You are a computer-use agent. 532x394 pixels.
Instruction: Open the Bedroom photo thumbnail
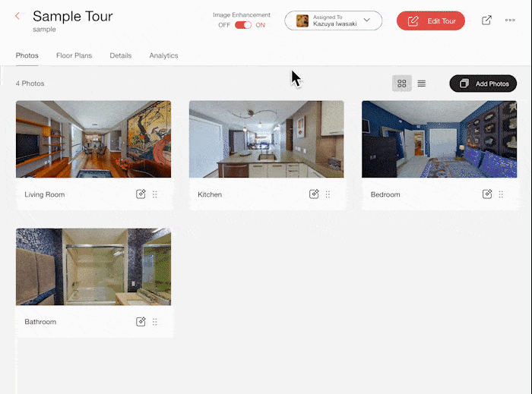pos(439,139)
